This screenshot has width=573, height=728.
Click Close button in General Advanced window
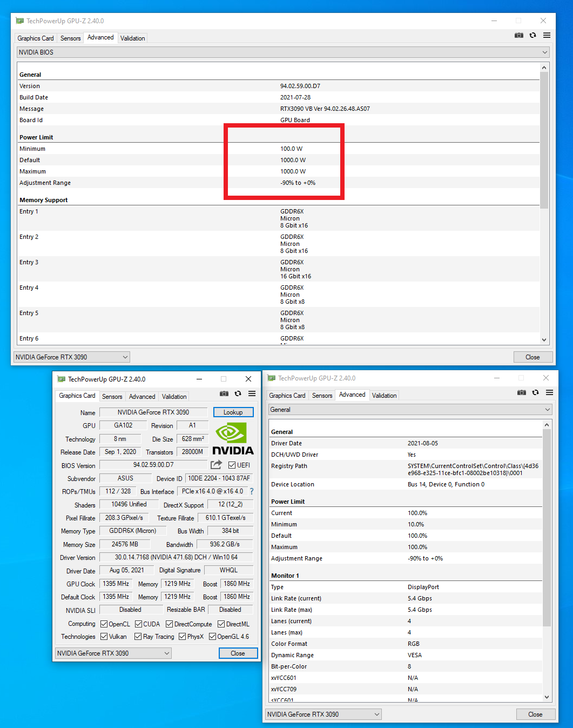536,714
